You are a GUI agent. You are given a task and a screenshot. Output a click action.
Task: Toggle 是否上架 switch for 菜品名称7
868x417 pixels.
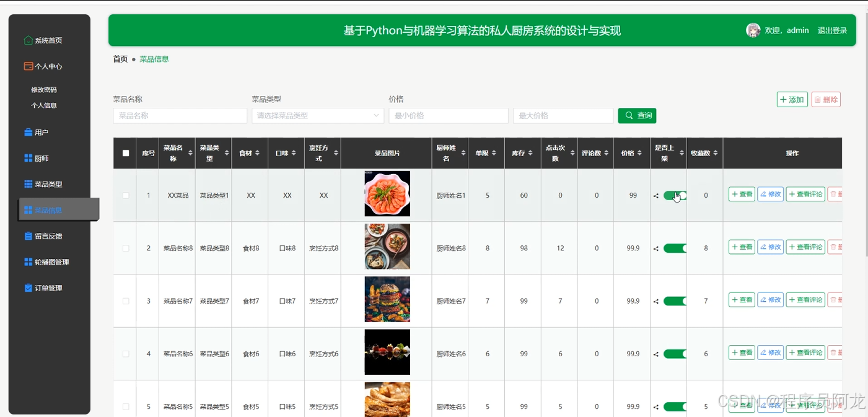click(x=675, y=301)
